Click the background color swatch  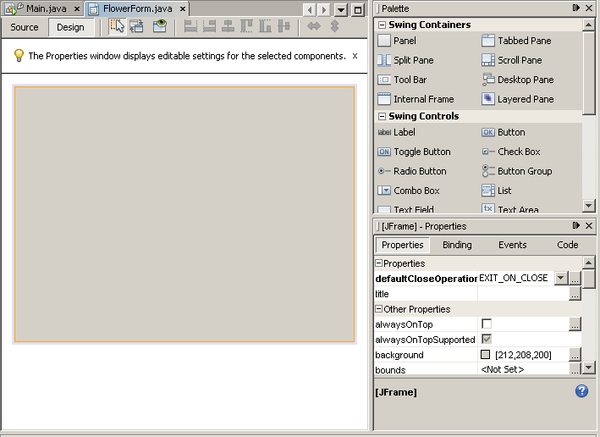[485, 355]
